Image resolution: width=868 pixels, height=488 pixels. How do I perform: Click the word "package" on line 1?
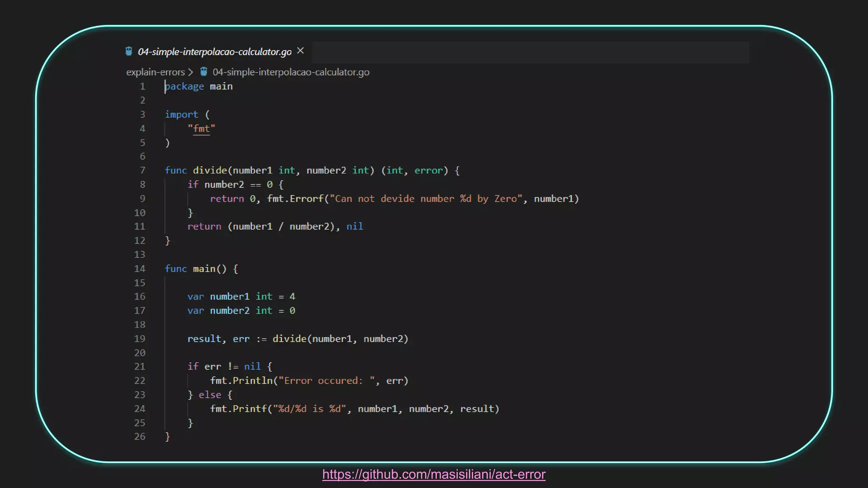(184, 86)
